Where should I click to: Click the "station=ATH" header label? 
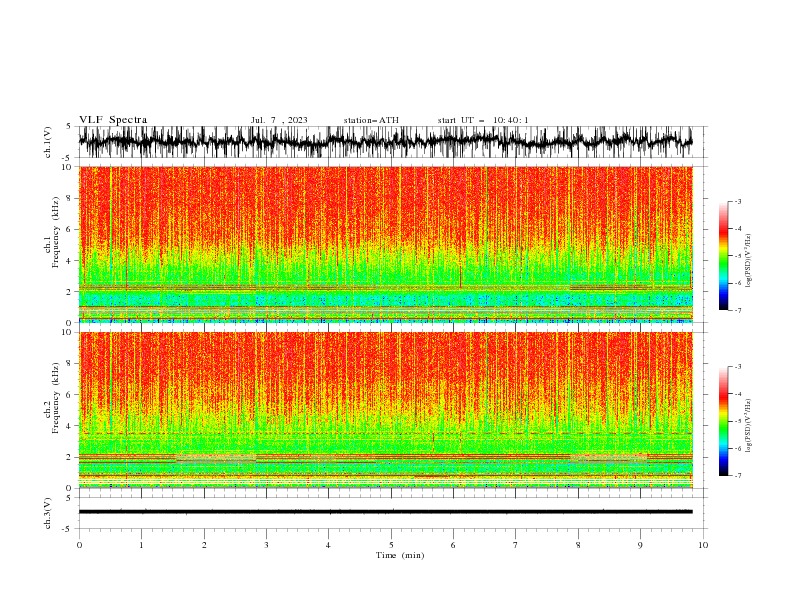(371, 120)
